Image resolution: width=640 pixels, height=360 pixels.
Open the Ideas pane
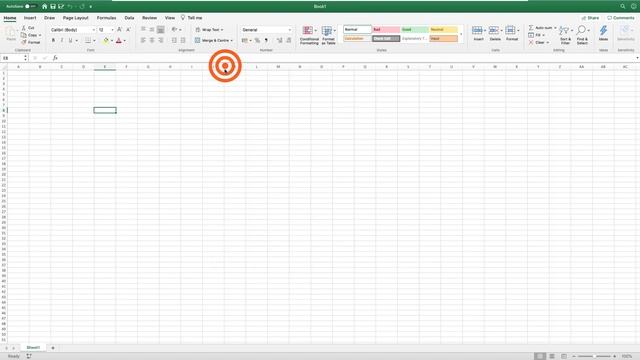603,33
